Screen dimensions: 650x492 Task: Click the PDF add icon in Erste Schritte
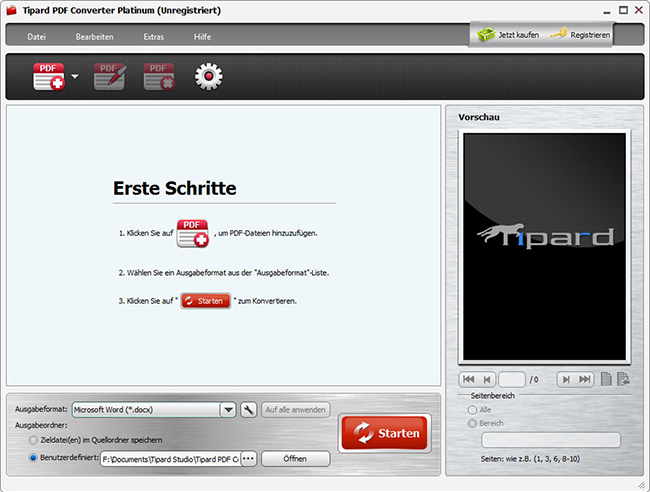[193, 233]
